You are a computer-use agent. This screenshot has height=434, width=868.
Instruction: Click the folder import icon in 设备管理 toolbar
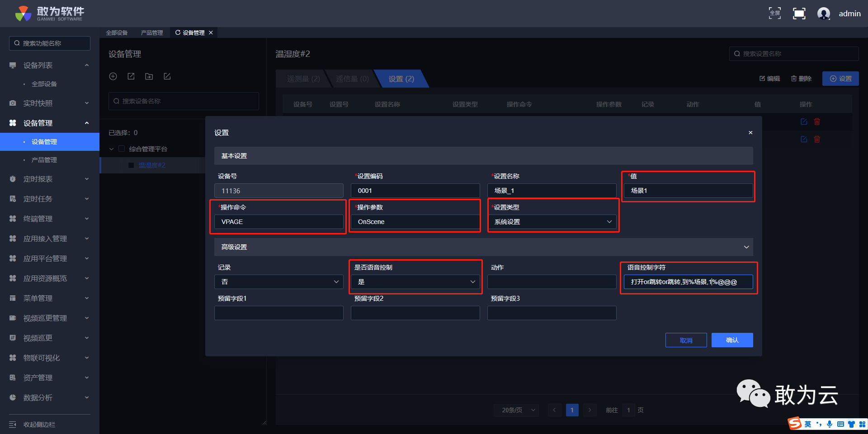pyautogui.click(x=149, y=76)
